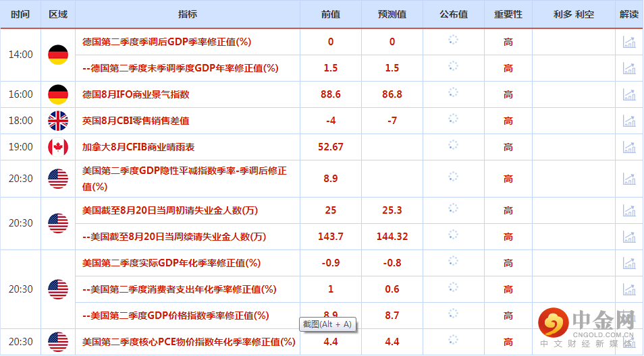Screen dimensions: 644x356
Task: Select previous value 52.67 for CFIB barometer
Action: click(331, 147)
